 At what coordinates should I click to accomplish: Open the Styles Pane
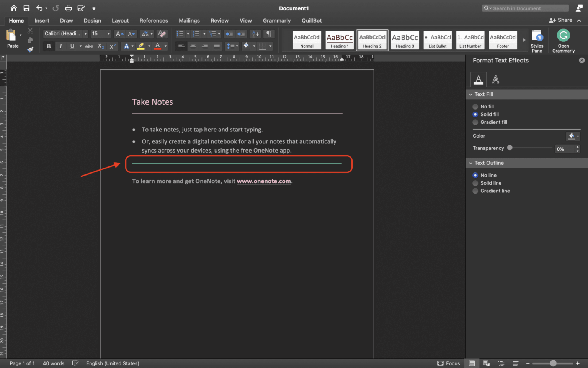point(537,40)
